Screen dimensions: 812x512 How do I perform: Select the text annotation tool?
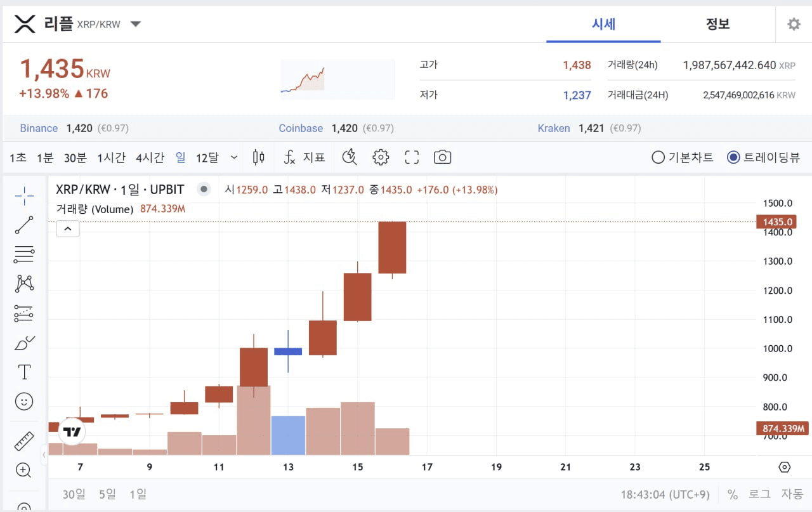[x=24, y=372]
